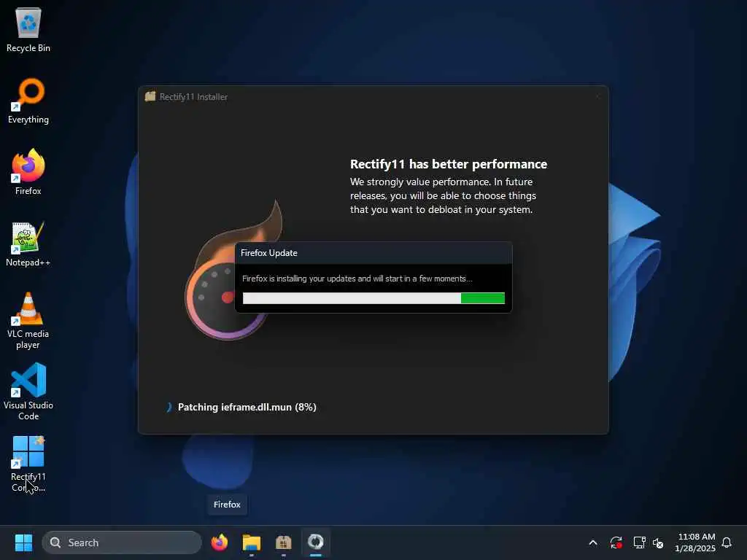Click the 'We strongly value performance' paragraph

(443, 195)
